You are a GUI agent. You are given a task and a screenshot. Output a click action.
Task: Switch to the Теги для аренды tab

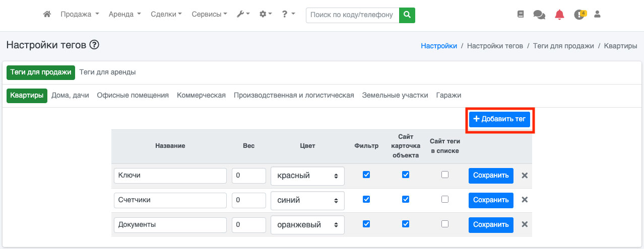pyautogui.click(x=107, y=72)
